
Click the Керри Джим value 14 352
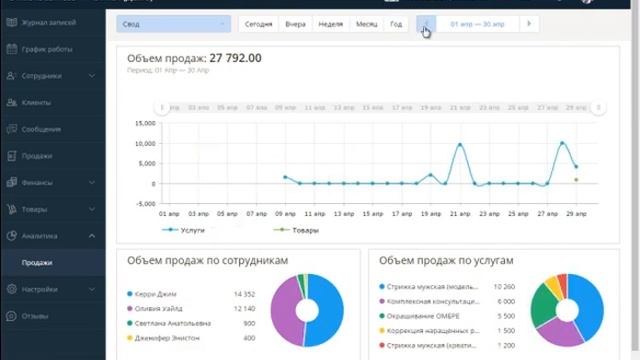click(x=244, y=294)
